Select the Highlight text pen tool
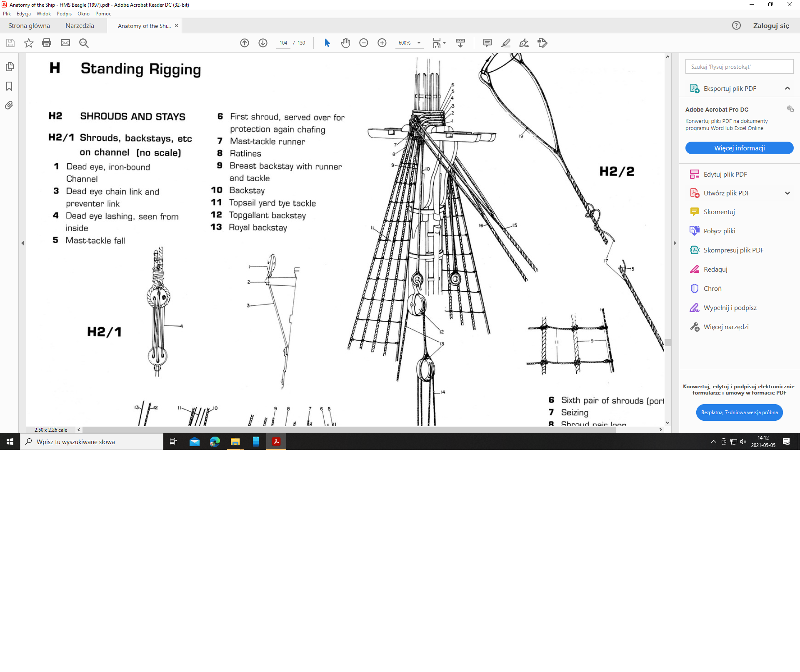The width and height of the screenshot is (800, 672). coord(506,43)
